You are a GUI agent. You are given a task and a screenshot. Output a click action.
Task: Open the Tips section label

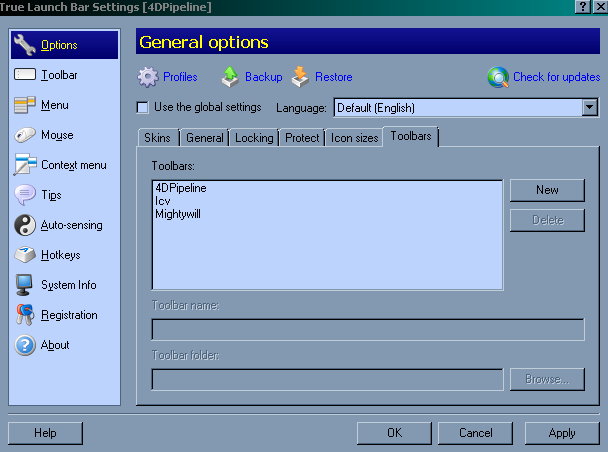[51, 195]
